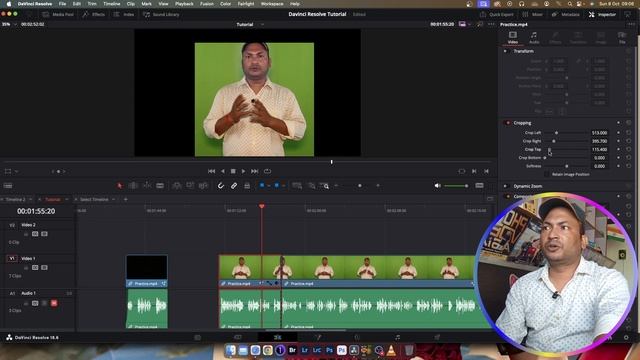Check Retain Image Position
The width and height of the screenshot is (640, 360).
tap(547, 174)
